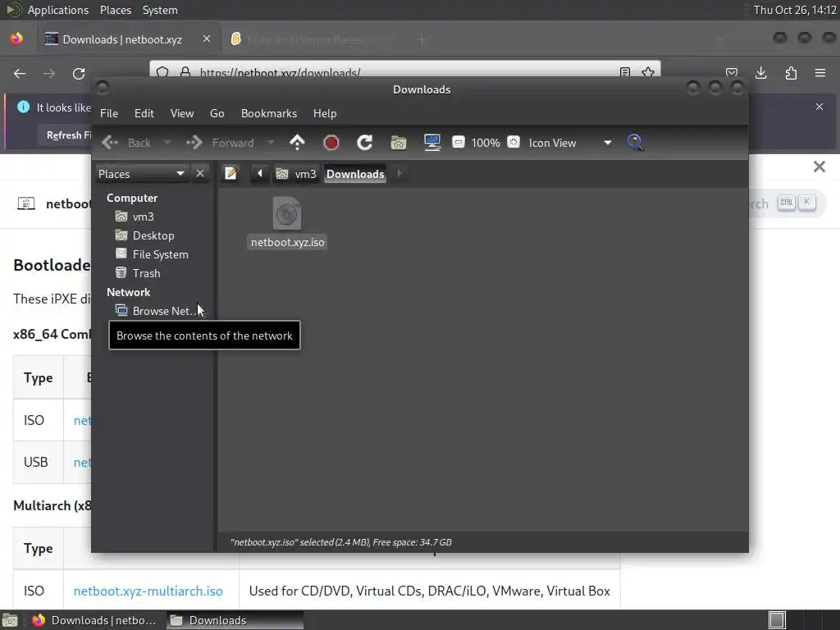Viewport: 840px width, 630px height.
Task: Open the Applications menu in top panel
Action: 58,10
